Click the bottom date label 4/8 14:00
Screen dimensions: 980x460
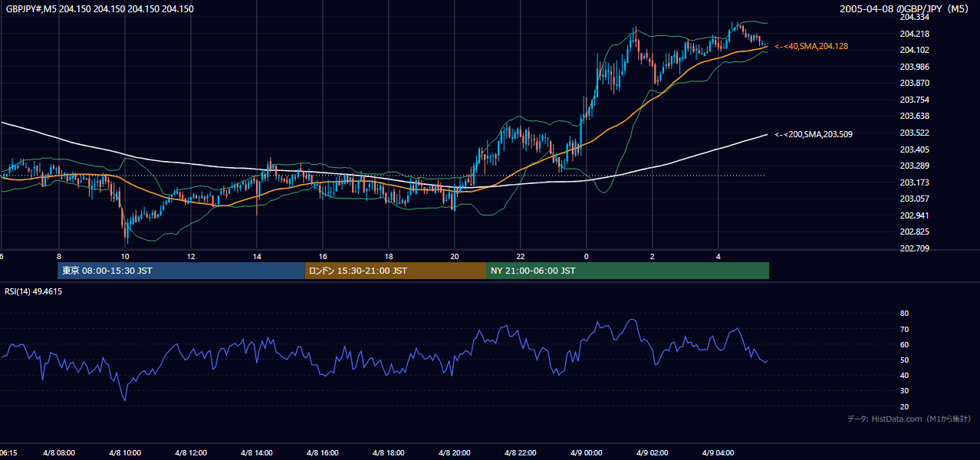[x=256, y=453]
